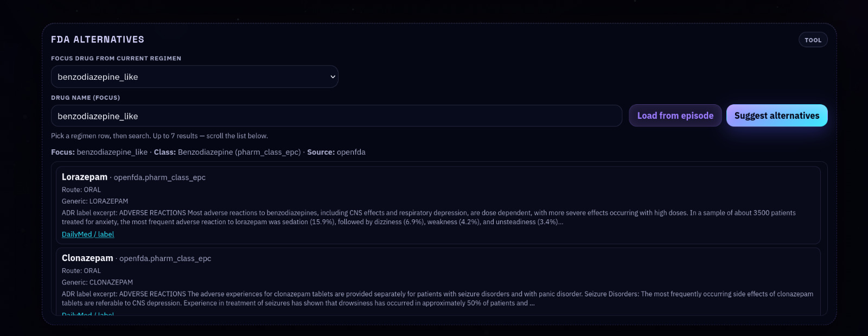Click the 'Generic: LORAZEPAM' line
This screenshot has width=868, height=336.
click(x=95, y=201)
